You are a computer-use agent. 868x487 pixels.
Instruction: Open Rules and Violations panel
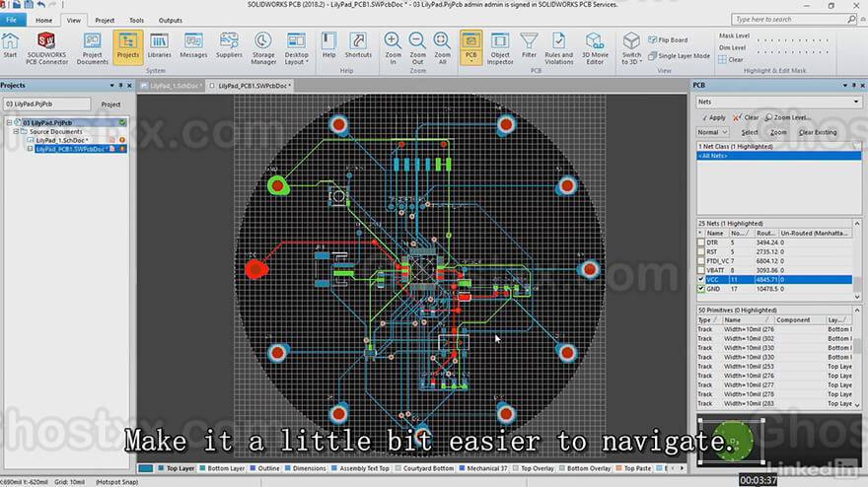pos(558,48)
